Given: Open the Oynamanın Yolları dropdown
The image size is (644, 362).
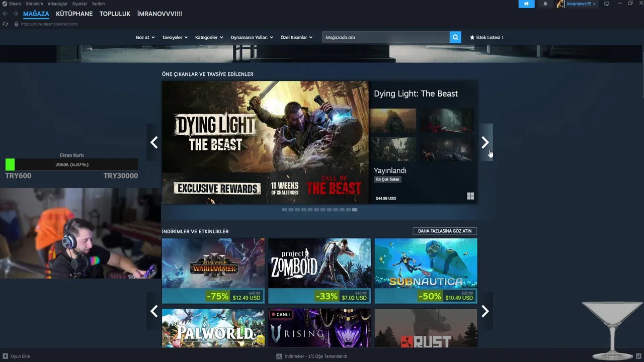Looking at the screenshot, I should click(252, 37).
